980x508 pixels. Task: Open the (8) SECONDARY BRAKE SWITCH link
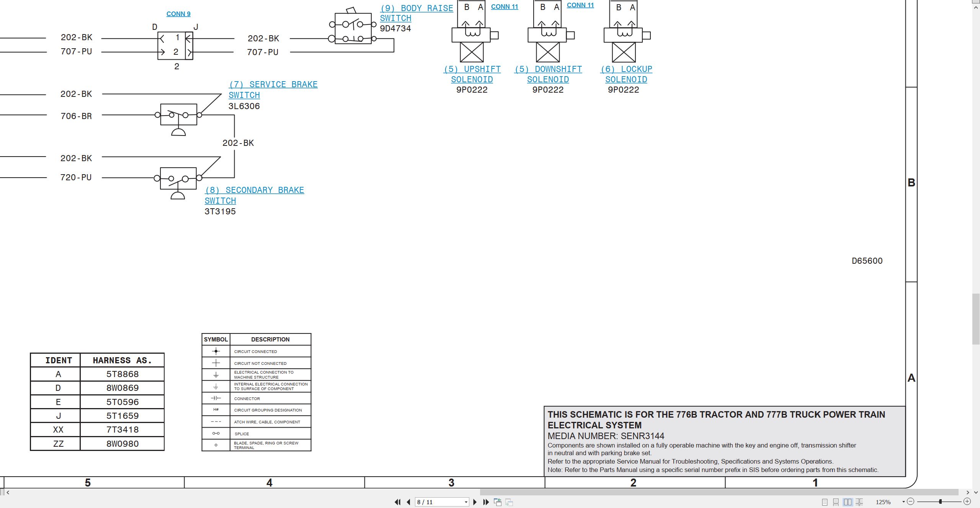pos(254,195)
